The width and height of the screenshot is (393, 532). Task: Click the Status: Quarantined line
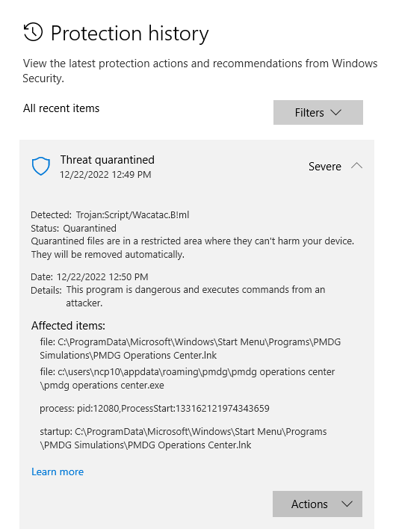(73, 228)
